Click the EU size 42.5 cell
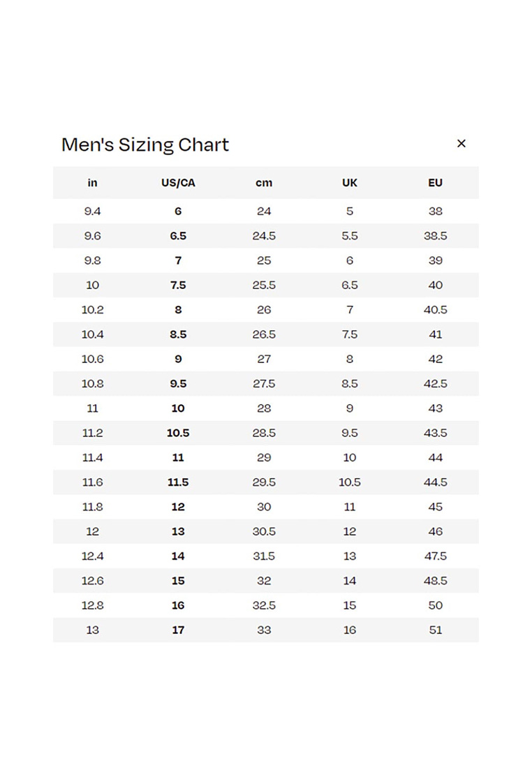Viewport: 532px width, 768px height. tap(435, 383)
